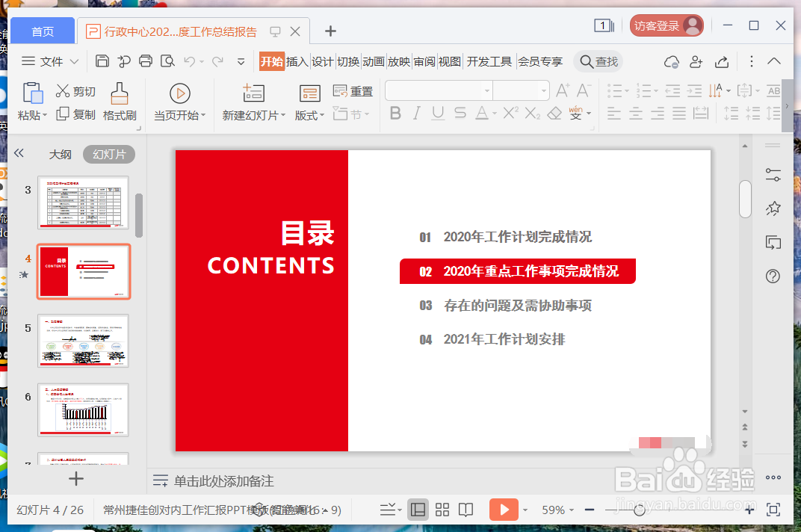The height and width of the screenshot is (532, 801).
Task: Open the 设计 (Design) ribbon tab
Action: tap(322, 62)
